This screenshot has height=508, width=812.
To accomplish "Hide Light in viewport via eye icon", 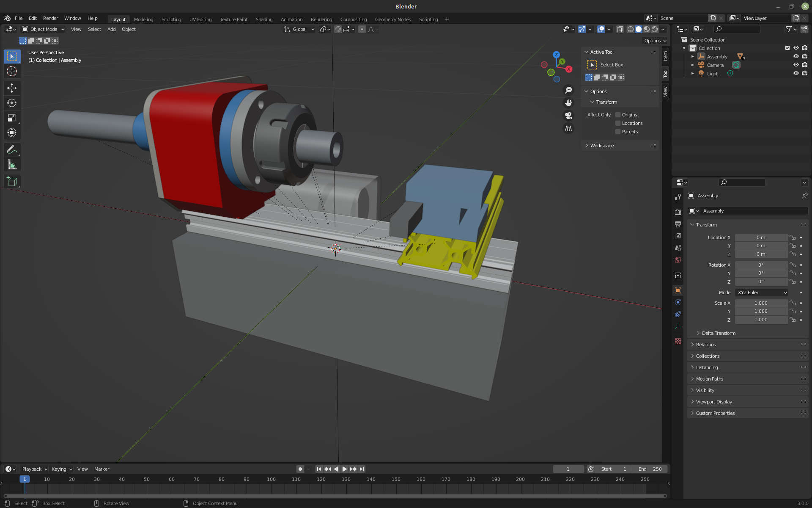I will point(796,73).
